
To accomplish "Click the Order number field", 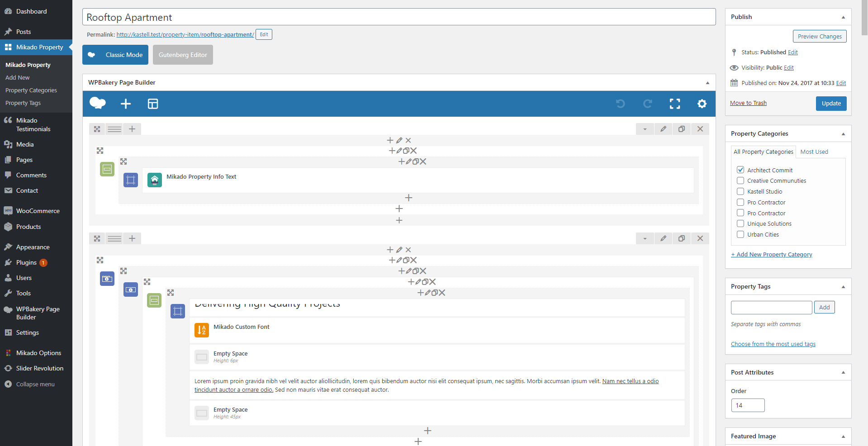I will [x=748, y=405].
